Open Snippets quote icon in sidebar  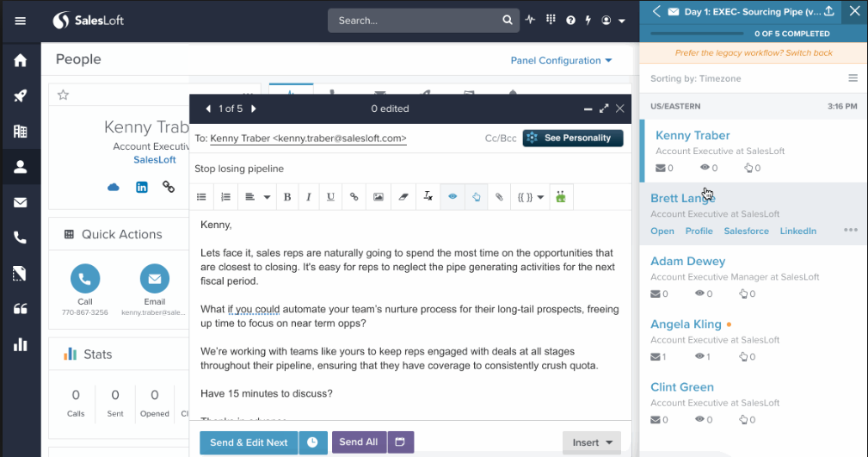pyautogui.click(x=20, y=309)
